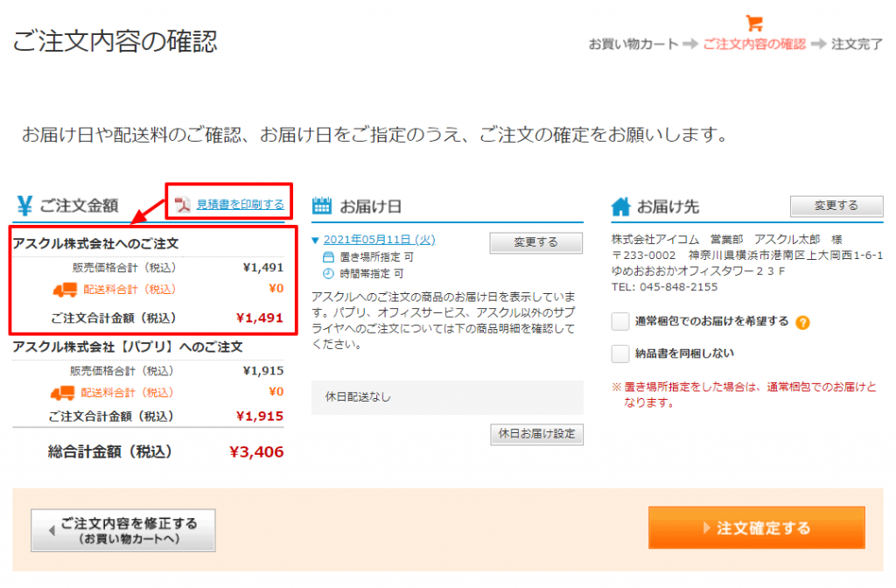Click the 〒233-0002 address line

click(747, 255)
